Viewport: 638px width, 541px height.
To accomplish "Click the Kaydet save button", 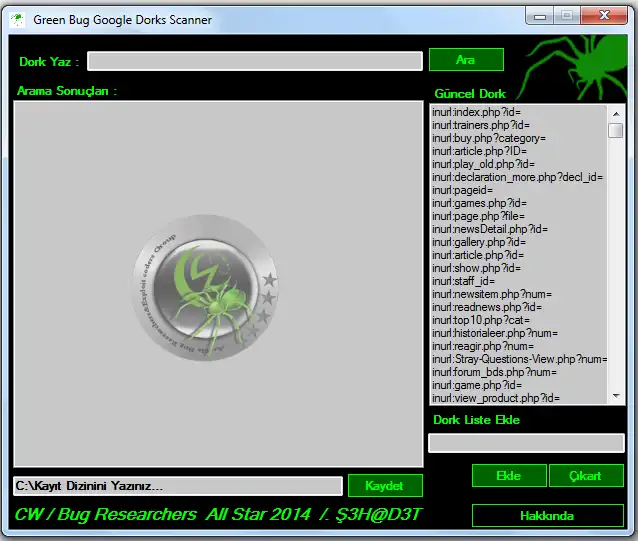I will pos(385,485).
